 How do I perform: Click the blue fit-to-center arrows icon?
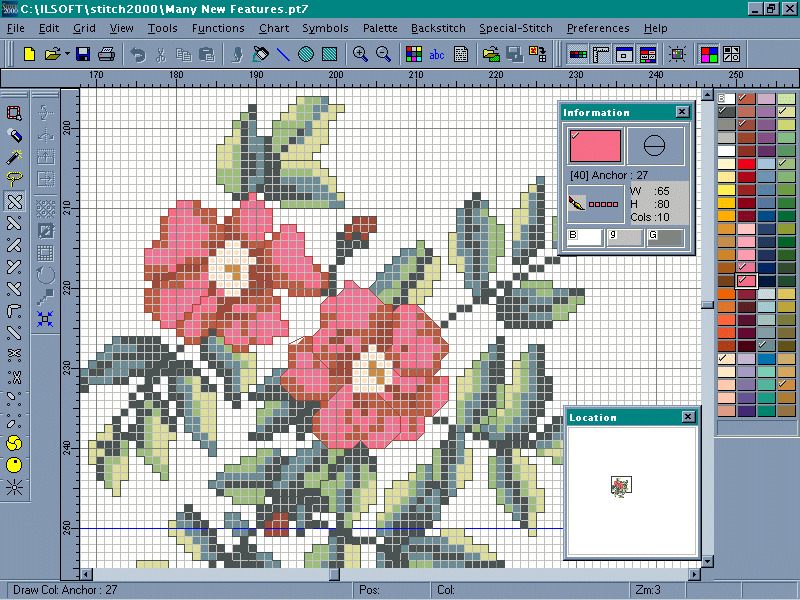click(x=45, y=319)
